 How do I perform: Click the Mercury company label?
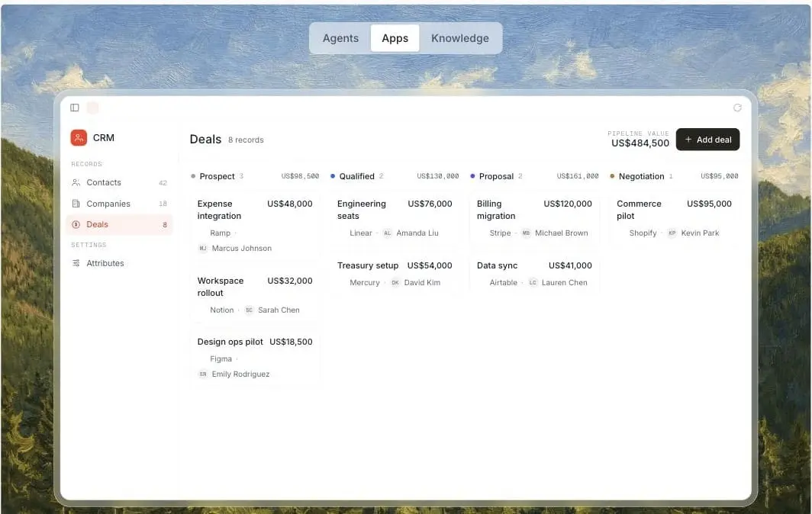pyautogui.click(x=365, y=282)
